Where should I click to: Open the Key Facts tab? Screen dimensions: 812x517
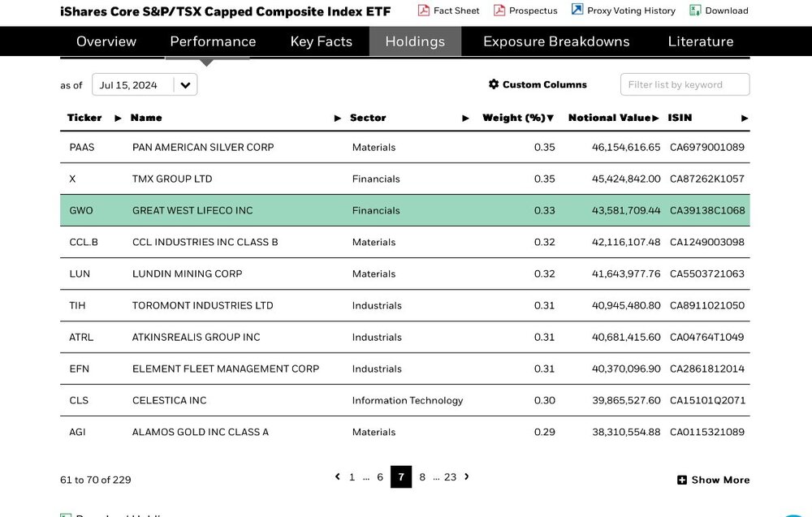[321, 41]
